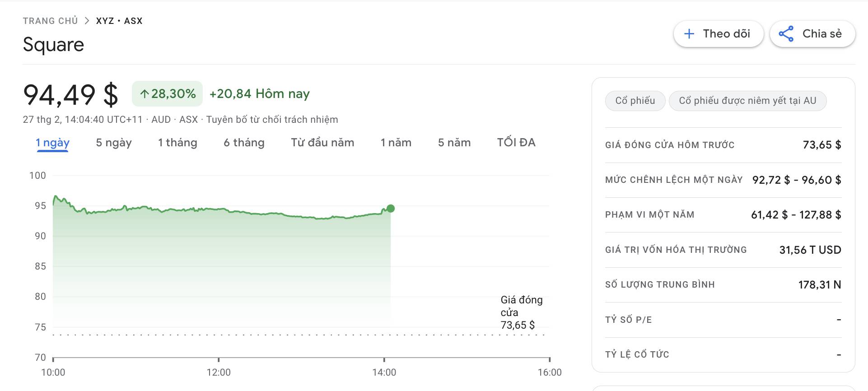Show the TỐI ĐA chart range
The width and height of the screenshot is (868, 391).
[x=516, y=143]
